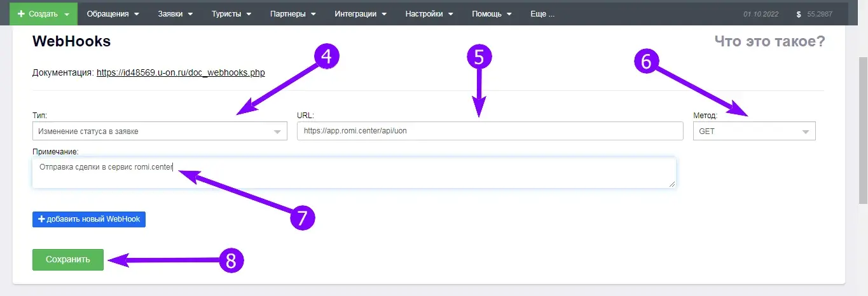Open the Настройки menu

coord(429,13)
